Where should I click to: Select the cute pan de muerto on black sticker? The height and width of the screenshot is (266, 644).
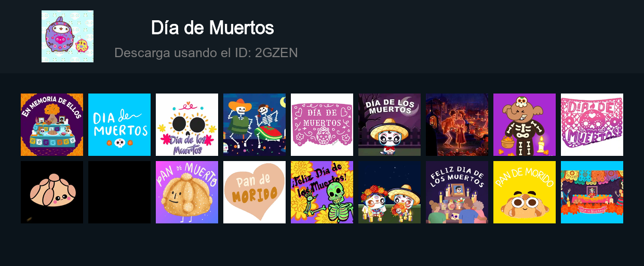pyautogui.click(x=52, y=192)
